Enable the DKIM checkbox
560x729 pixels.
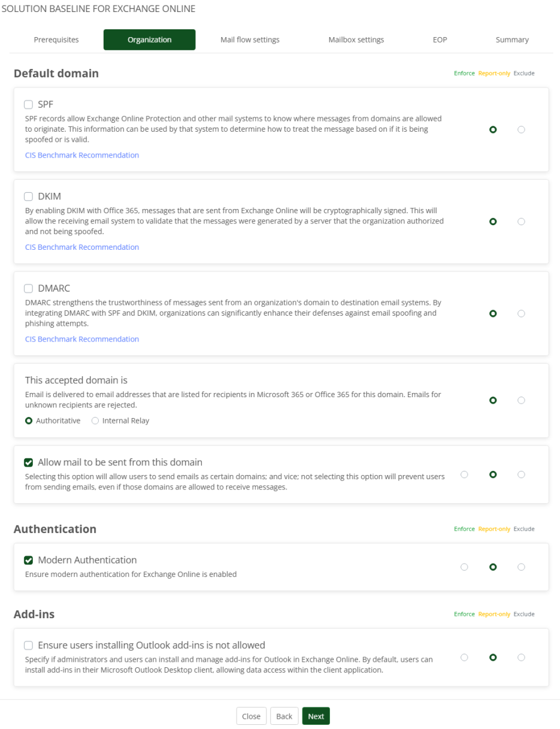point(29,196)
